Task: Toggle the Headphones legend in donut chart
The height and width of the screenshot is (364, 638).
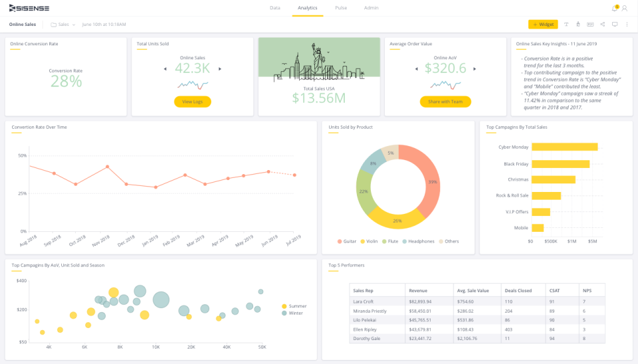Action: (418, 241)
